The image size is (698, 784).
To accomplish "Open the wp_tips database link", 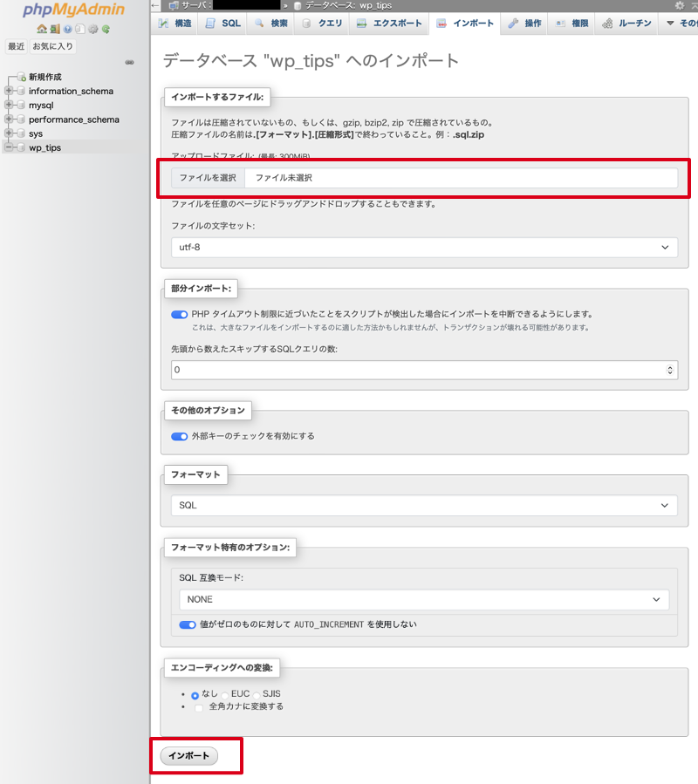I will tap(45, 148).
